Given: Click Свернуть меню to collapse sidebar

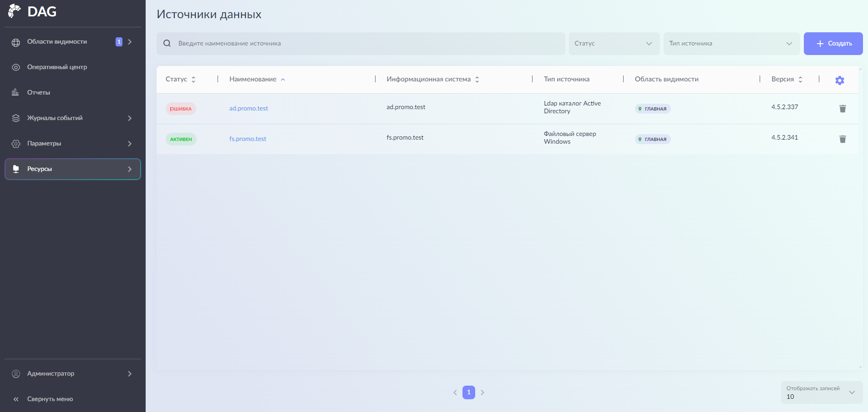Looking at the screenshot, I should coord(50,399).
